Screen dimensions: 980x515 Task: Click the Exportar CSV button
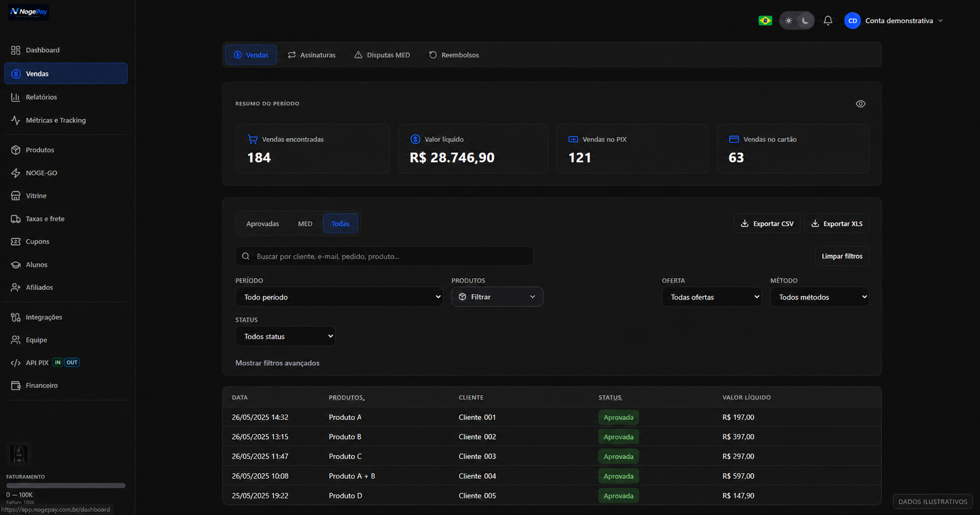tap(767, 224)
